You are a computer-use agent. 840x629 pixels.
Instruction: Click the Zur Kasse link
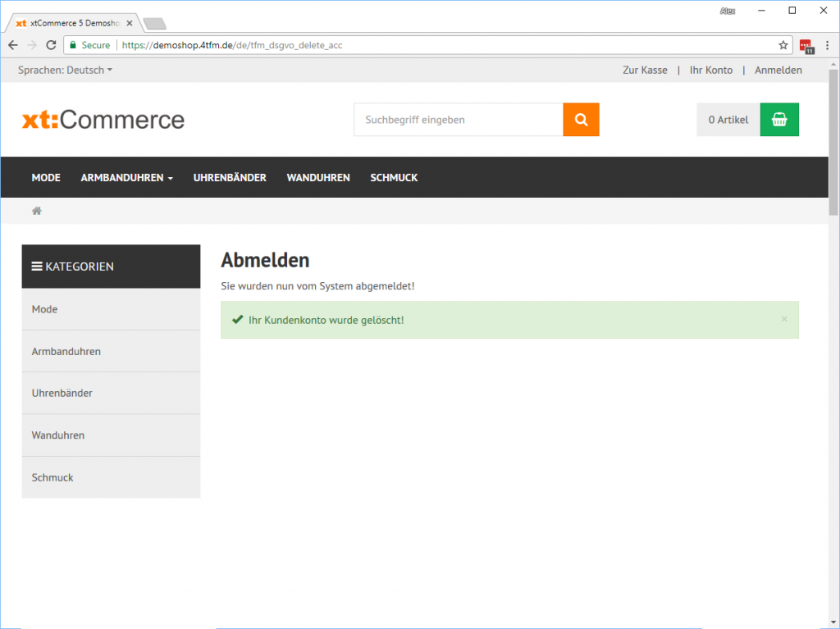[x=645, y=71]
